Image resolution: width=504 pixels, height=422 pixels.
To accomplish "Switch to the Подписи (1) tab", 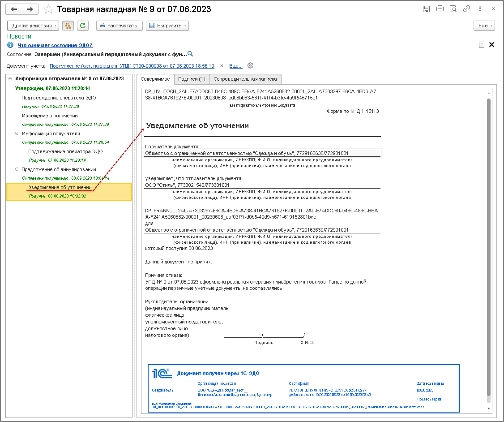I will 192,79.
